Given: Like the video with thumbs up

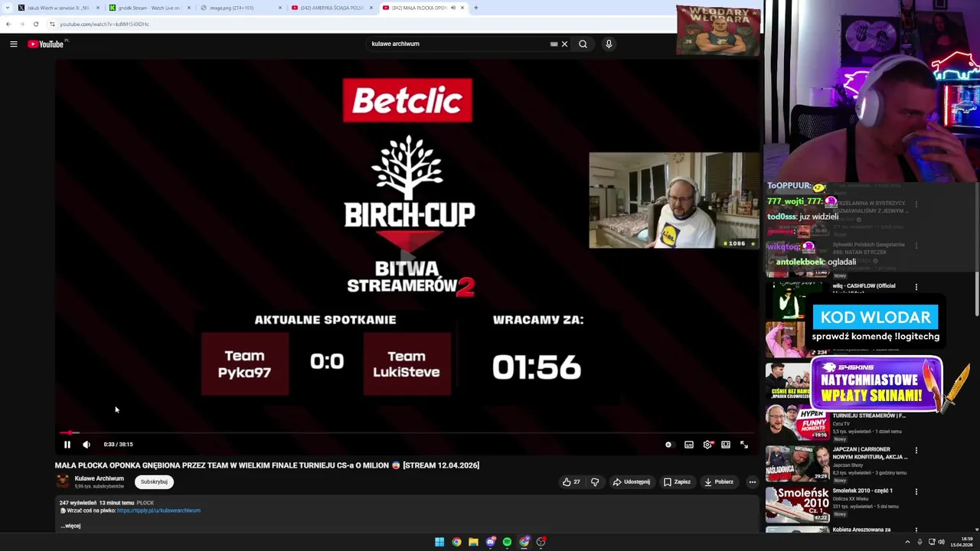Looking at the screenshot, I should (x=571, y=482).
